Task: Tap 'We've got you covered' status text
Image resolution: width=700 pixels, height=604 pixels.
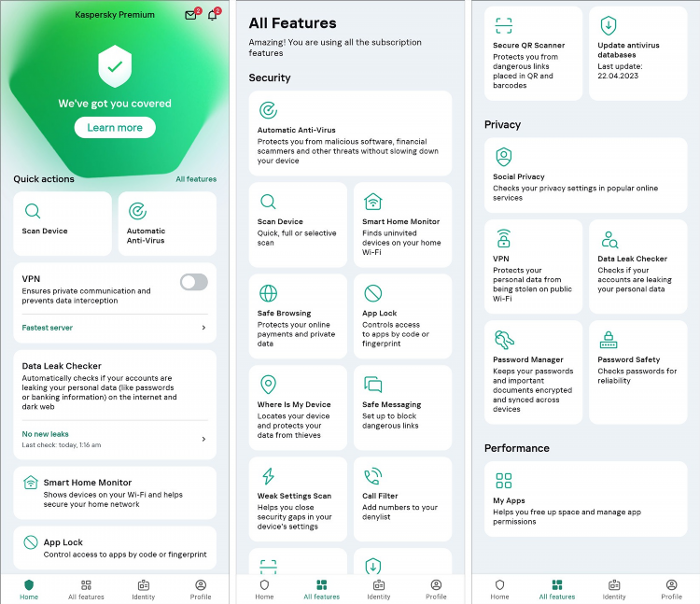Action: point(115,104)
